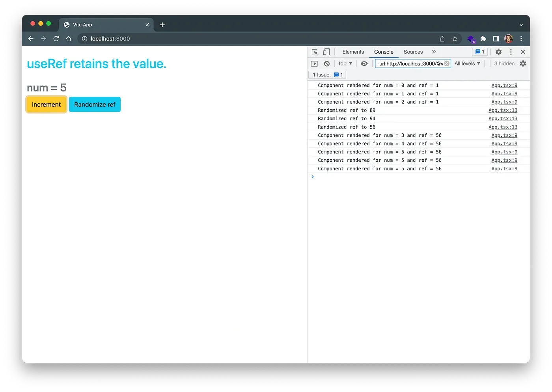Open the 1 Issue indicator

[x=327, y=75]
